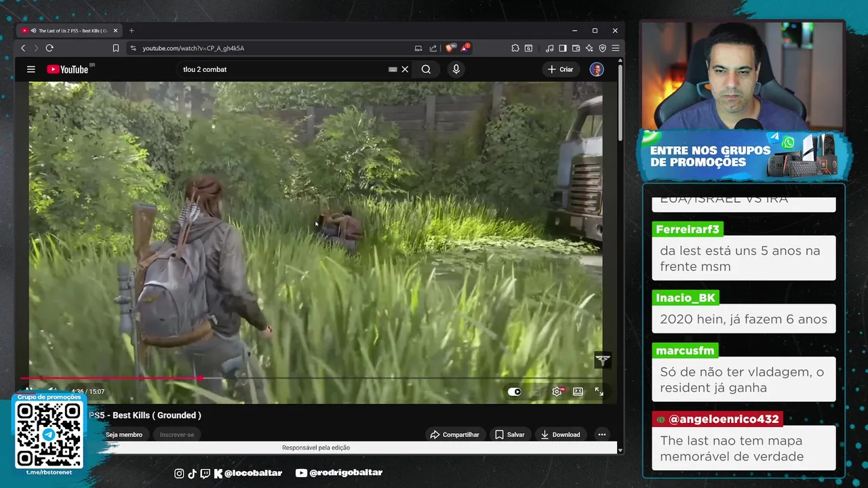Click the YouTube search field 'tlou 2 combat'
The height and width of the screenshot is (488, 868).
281,69
